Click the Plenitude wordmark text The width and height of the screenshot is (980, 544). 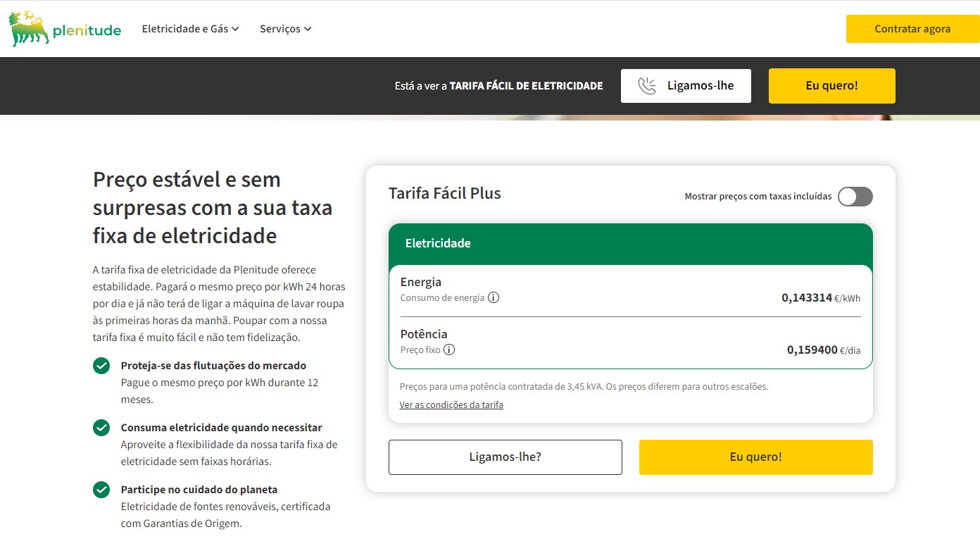click(x=87, y=30)
